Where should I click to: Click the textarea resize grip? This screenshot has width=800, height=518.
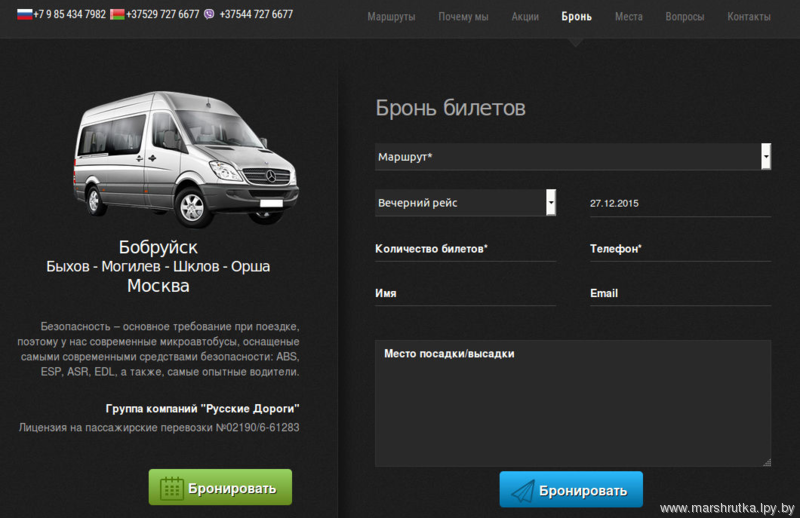767,462
